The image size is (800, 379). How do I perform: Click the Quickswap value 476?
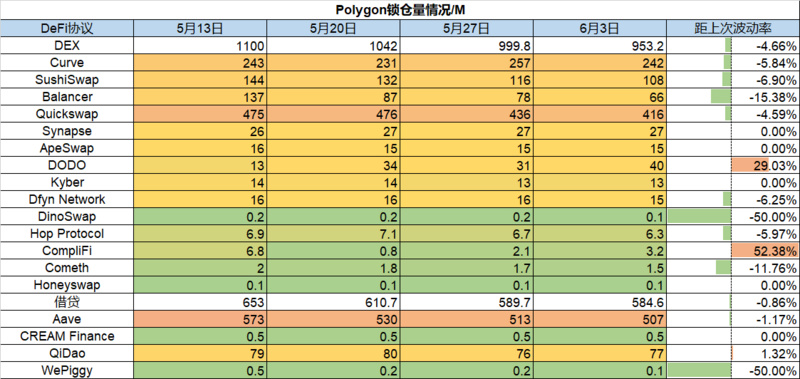pos(333,114)
